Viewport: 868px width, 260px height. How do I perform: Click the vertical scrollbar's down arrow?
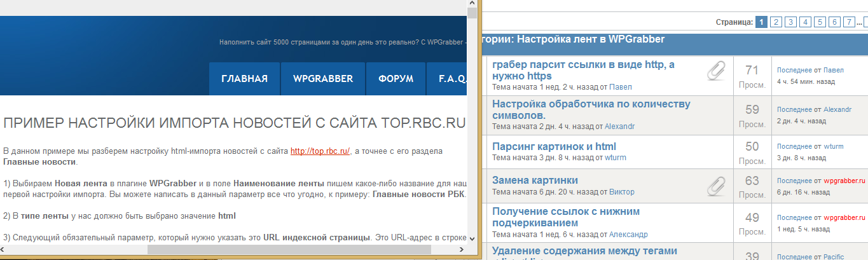472,238
